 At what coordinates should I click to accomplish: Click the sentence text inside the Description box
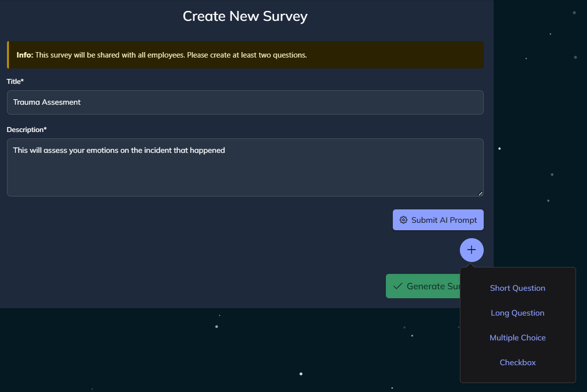tap(119, 150)
